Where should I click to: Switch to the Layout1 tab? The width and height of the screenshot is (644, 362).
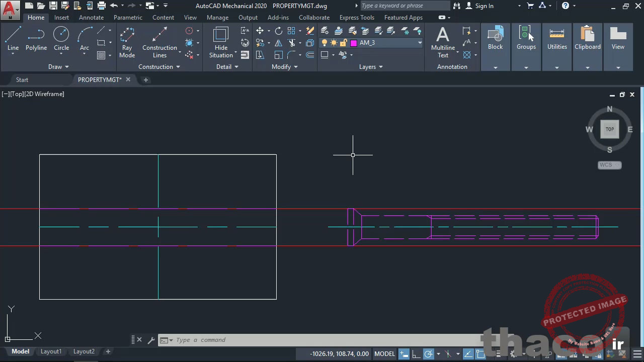tap(51, 351)
